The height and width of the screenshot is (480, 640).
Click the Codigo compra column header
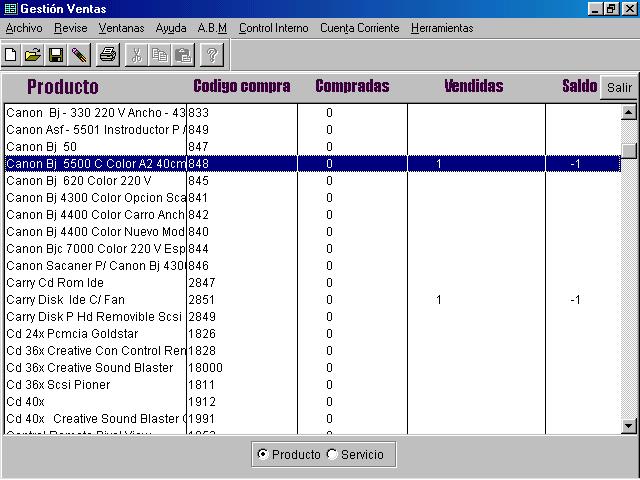tap(242, 86)
